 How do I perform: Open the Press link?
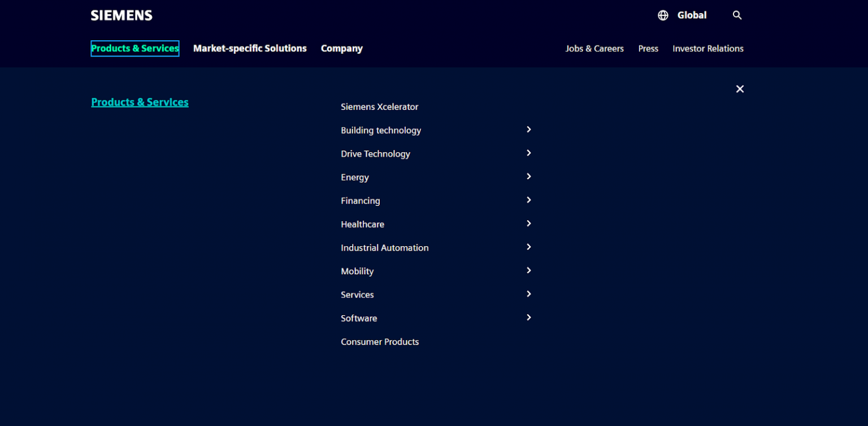coord(648,49)
